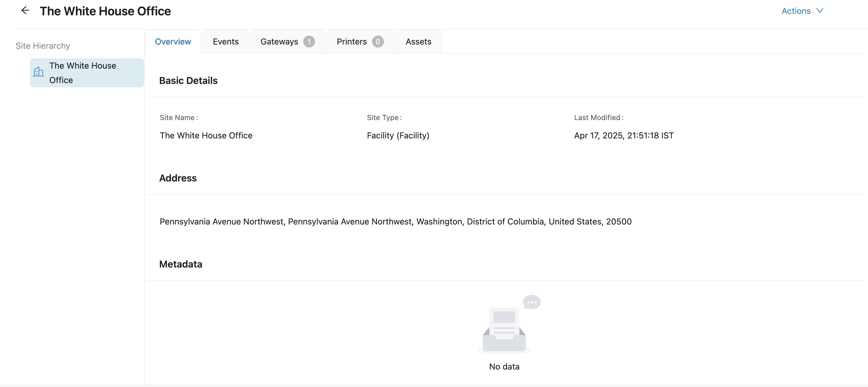Click the facility building icon in hierarchy

coord(39,72)
